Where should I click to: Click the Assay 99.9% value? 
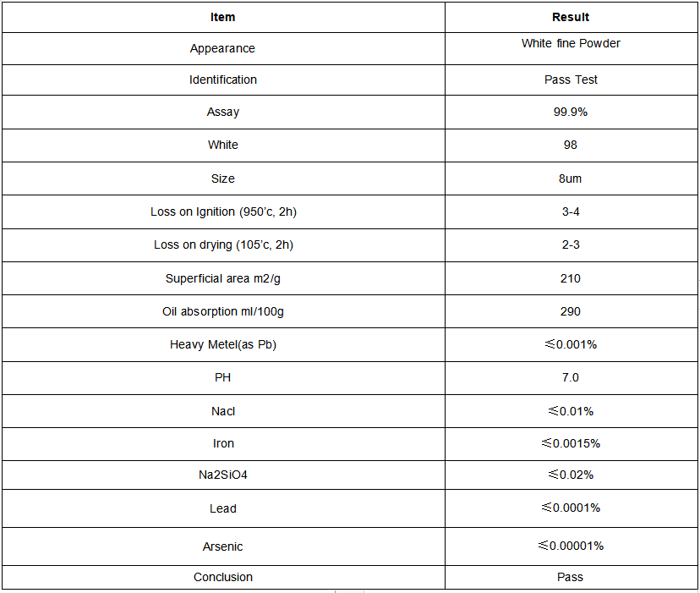pyautogui.click(x=571, y=112)
